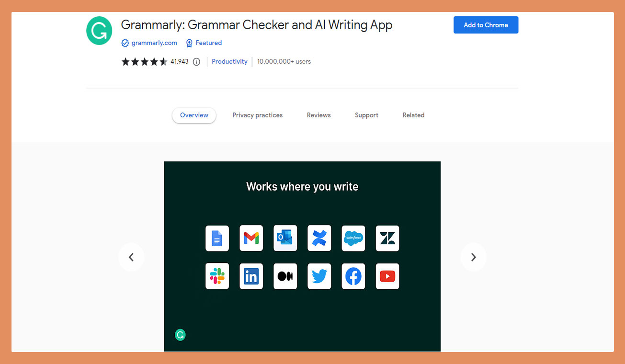Viewport: 625px width, 364px height.
Task: Click the Google Docs icon
Action: click(x=217, y=238)
